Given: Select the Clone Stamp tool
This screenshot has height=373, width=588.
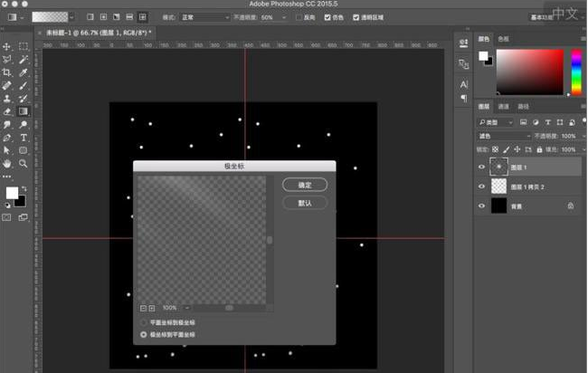Looking at the screenshot, I should pyautogui.click(x=6, y=99).
